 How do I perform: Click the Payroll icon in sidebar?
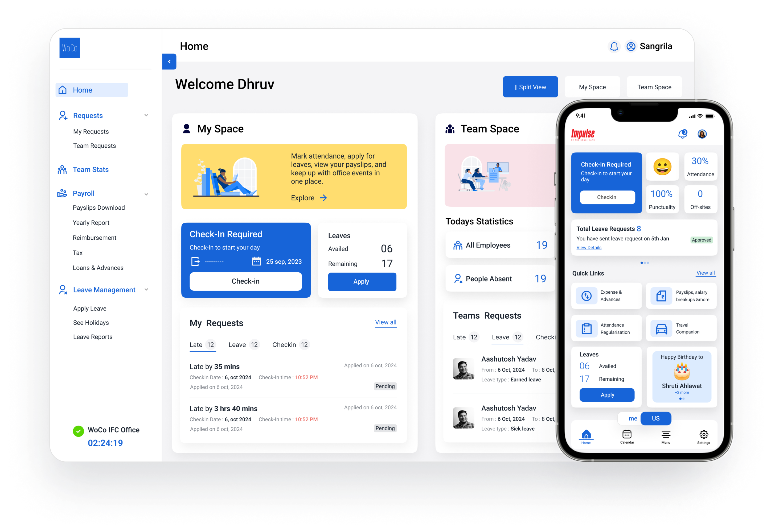[x=61, y=193]
